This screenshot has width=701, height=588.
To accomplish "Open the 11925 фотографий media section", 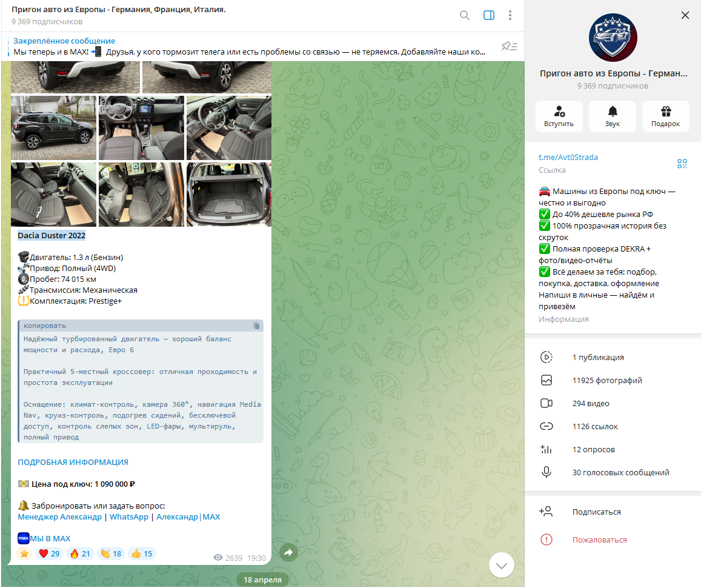I will click(613, 381).
